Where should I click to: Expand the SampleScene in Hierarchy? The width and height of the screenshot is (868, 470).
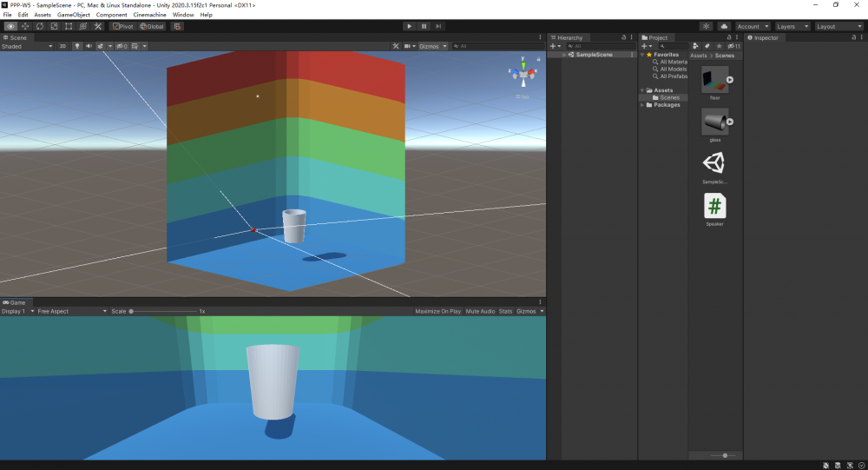(x=563, y=55)
